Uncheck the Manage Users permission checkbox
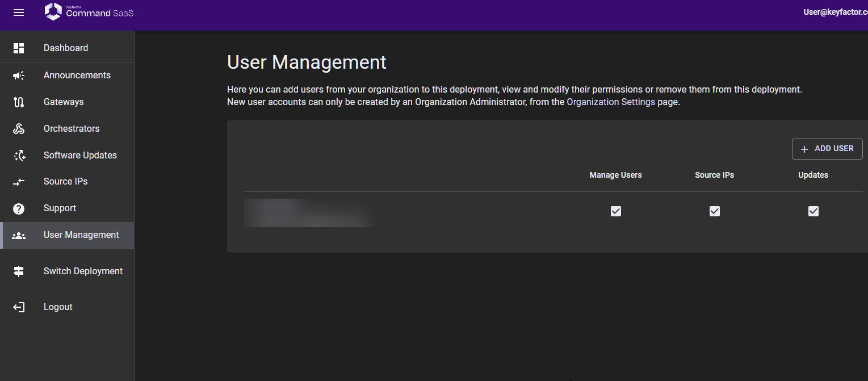 (x=615, y=211)
